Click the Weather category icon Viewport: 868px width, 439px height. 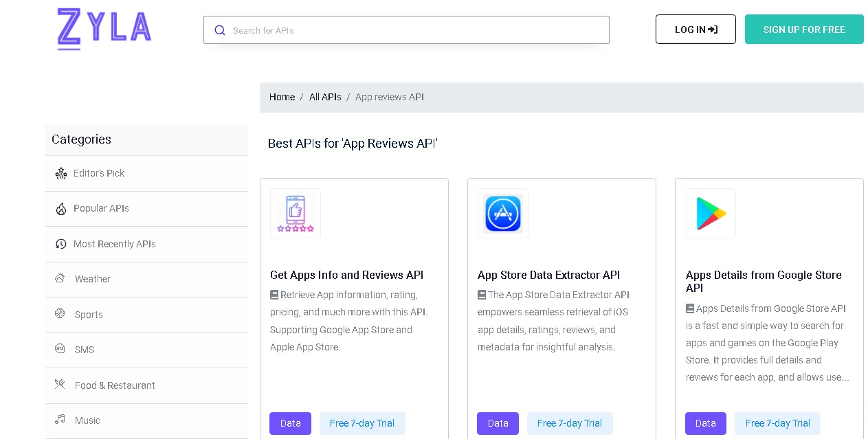coord(60,278)
